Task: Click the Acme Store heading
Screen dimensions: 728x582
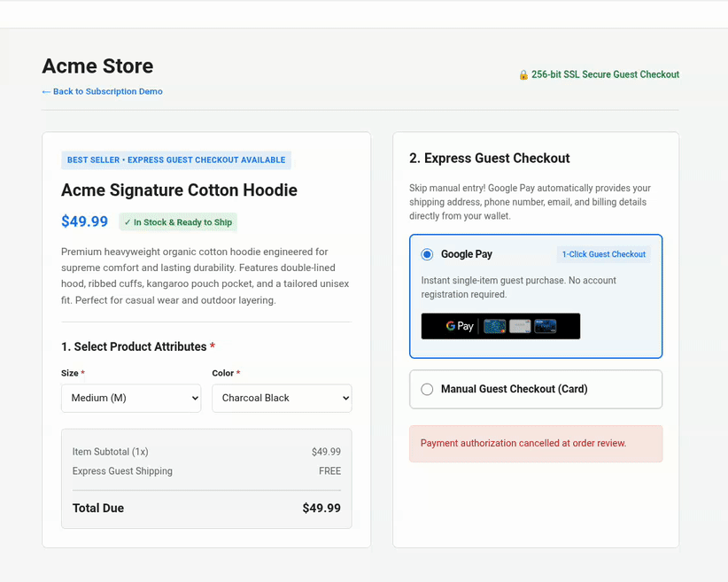Action: point(97,66)
